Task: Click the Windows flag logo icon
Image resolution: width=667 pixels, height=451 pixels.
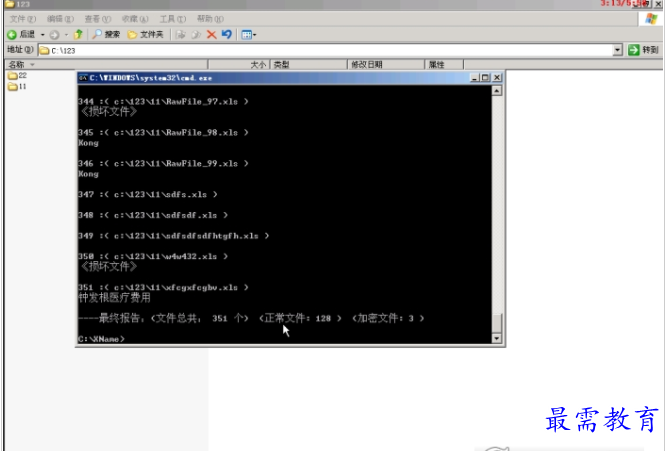Action: pos(651,19)
